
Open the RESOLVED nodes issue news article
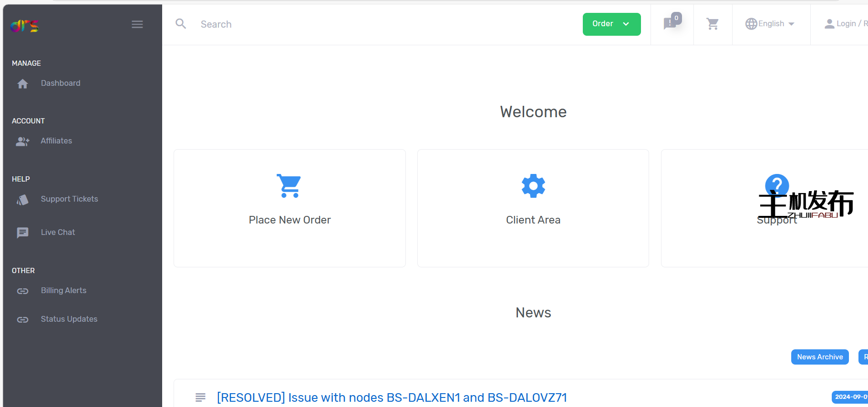(x=392, y=397)
